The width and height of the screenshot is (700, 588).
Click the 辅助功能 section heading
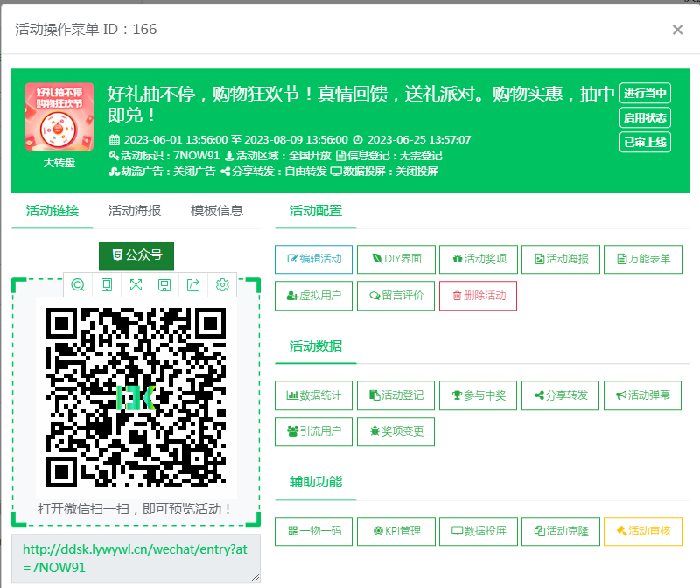pyautogui.click(x=316, y=482)
